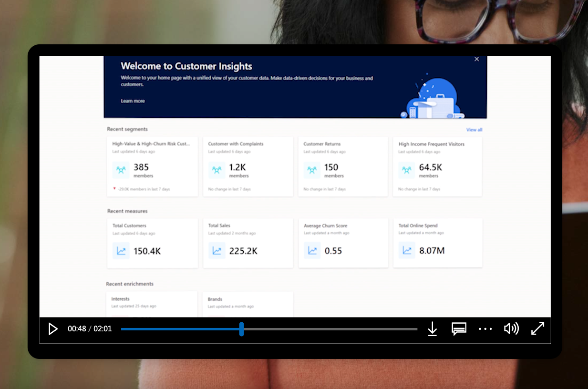Viewport: 588px width, 389px height.
Task: Open more options ellipsis in player
Action: pyautogui.click(x=485, y=329)
